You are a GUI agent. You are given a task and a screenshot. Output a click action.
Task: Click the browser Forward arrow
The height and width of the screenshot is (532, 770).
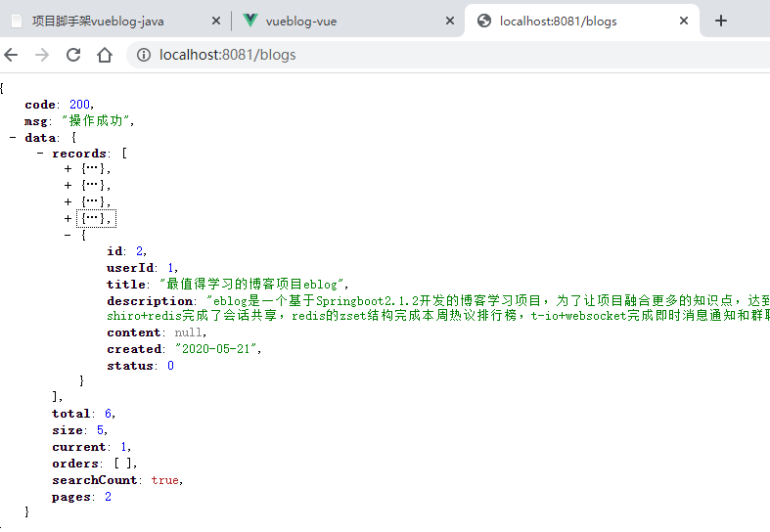42,55
